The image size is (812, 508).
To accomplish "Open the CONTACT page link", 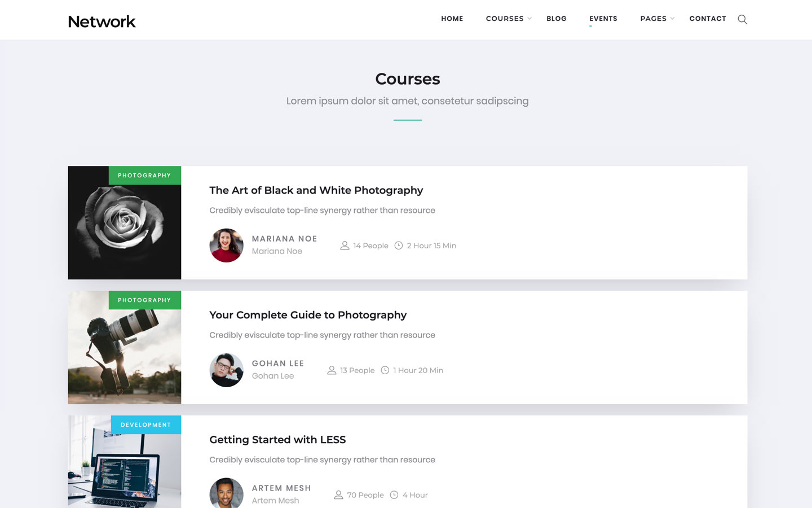I will (708, 19).
